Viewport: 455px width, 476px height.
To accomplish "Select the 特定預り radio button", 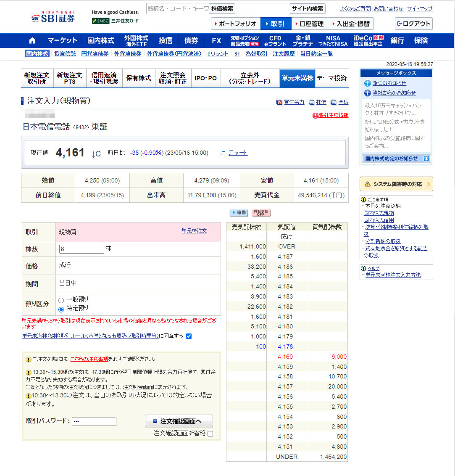I will pos(61,309).
